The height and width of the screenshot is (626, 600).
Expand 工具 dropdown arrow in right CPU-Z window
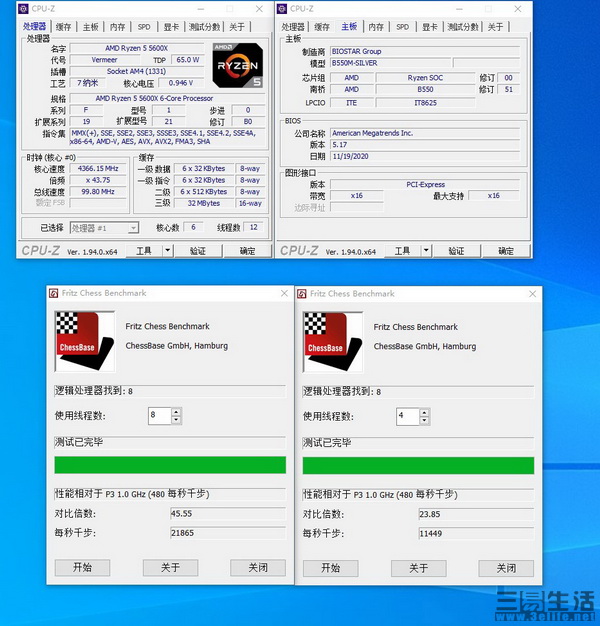pos(426,251)
